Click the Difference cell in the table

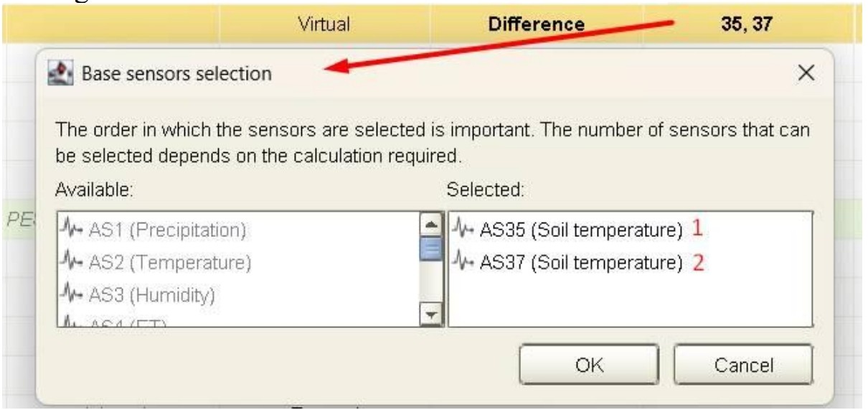(x=536, y=24)
